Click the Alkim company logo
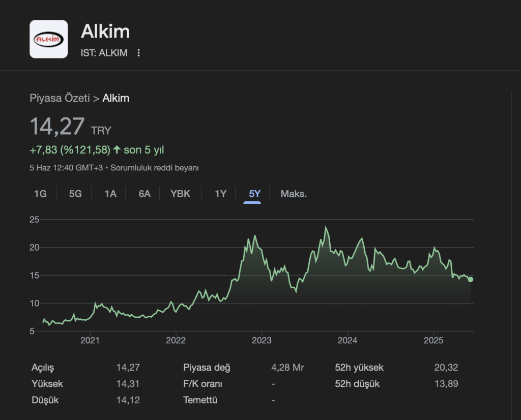 pyautogui.click(x=49, y=39)
